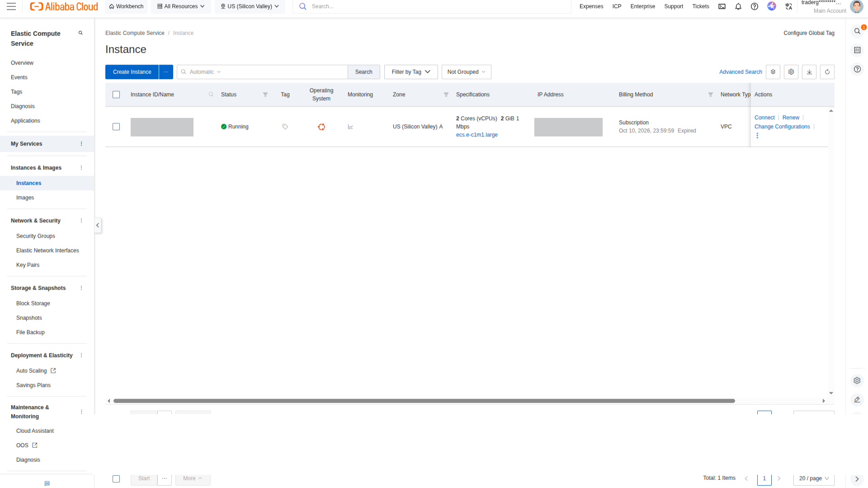Select page 1 in pagination

(764, 479)
